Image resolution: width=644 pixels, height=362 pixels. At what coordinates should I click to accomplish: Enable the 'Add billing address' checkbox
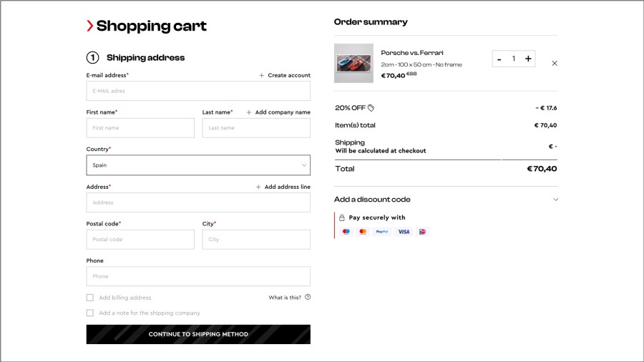(x=90, y=298)
